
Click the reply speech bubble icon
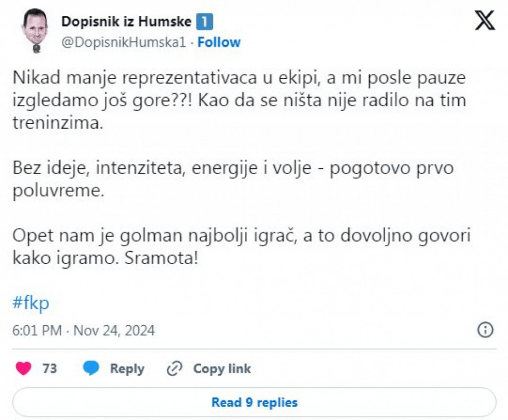(91, 369)
